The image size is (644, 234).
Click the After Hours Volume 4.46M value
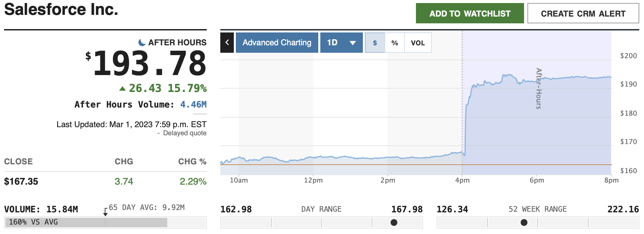coord(193,104)
